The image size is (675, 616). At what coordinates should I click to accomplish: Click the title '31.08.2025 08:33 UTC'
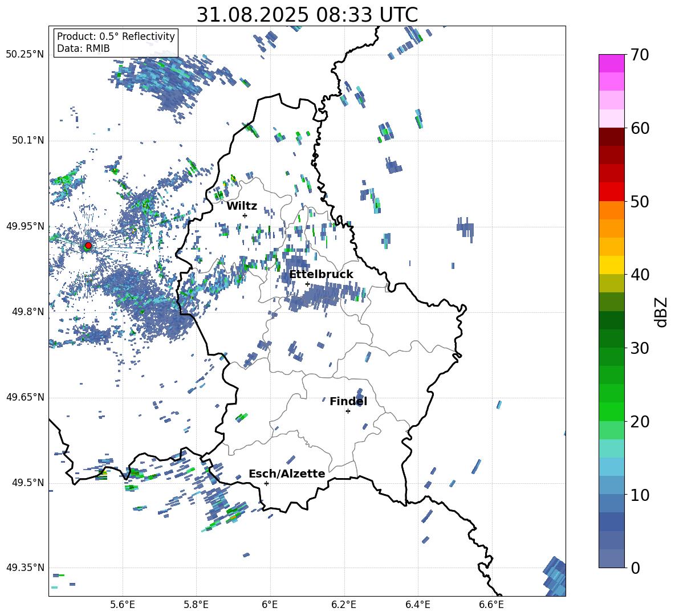307,15
